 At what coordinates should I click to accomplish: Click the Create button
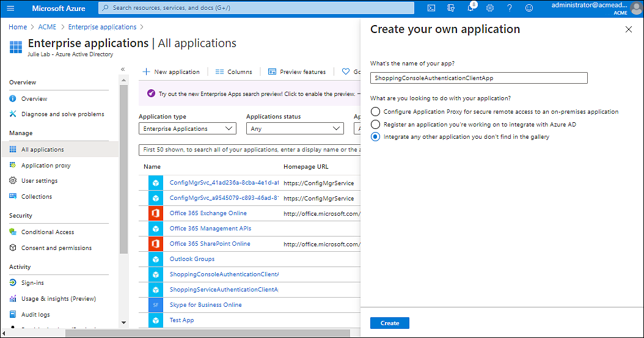click(x=389, y=323)
